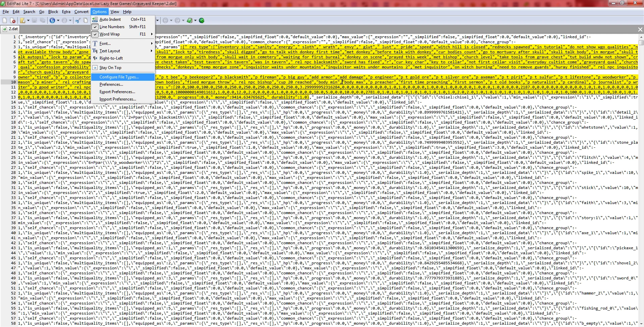Open the Extra menu

pos(66,12)
